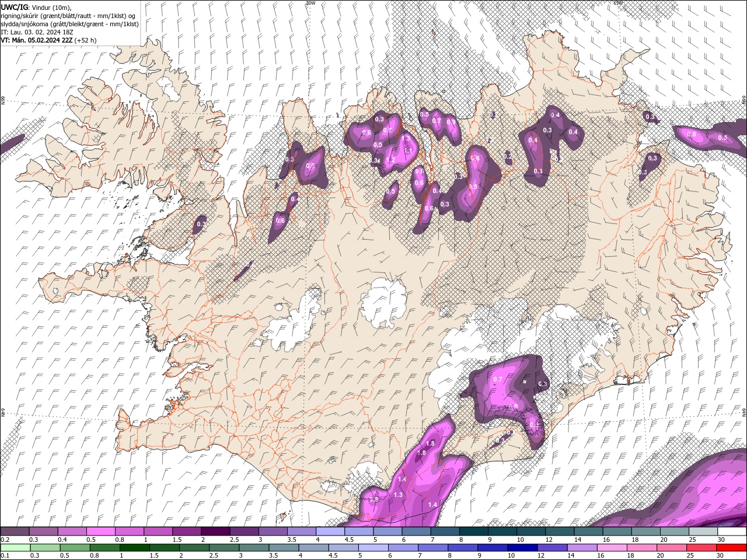The height and width of the screenshot is (560, 747).
Task: Select the swatch labeled 20 in snow scale
Action: (675, 531)
